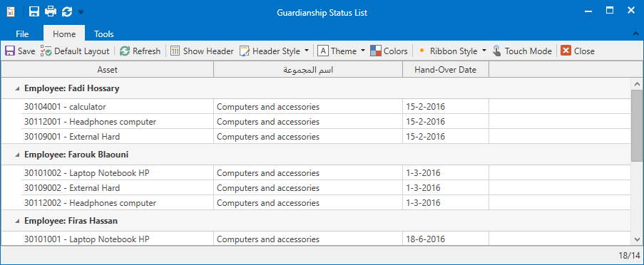The height and width of the screenshot is (265, 644).
Task: Toggle Show Header option
Action: click(x=202, y=51)
